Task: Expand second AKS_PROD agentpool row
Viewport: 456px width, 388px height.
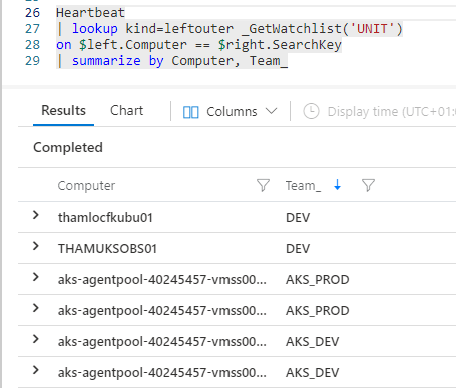Action: tap(36, 308)
